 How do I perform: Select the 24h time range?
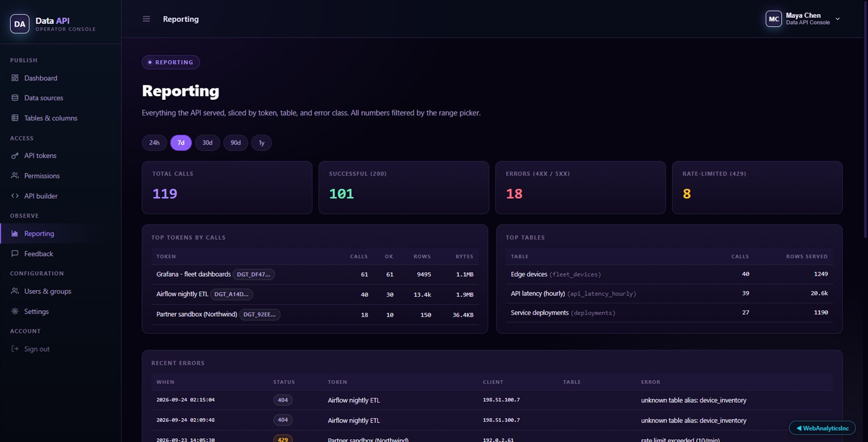tap(155, 143)
